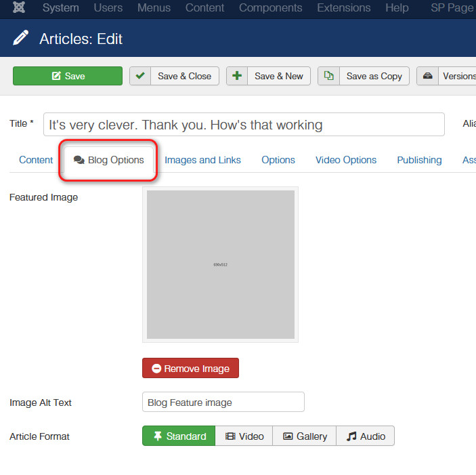Select the Blog Options tab
The width and height of the screenshot is (476, 475).
tap(109, 160)
